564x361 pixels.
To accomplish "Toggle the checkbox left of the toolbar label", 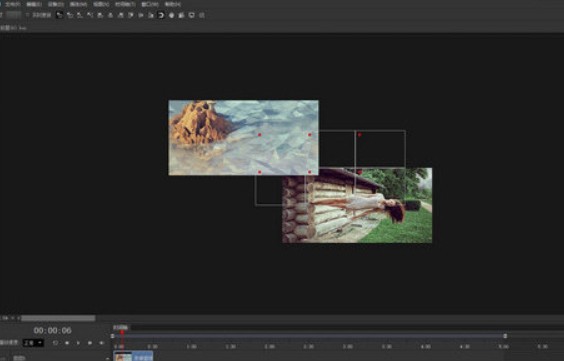I will 27,15.
